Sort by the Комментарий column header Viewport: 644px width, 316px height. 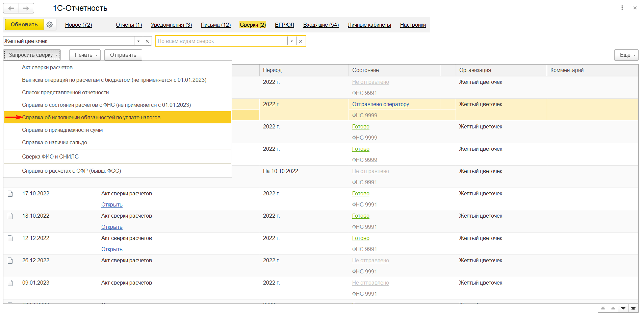coord(592,70)
